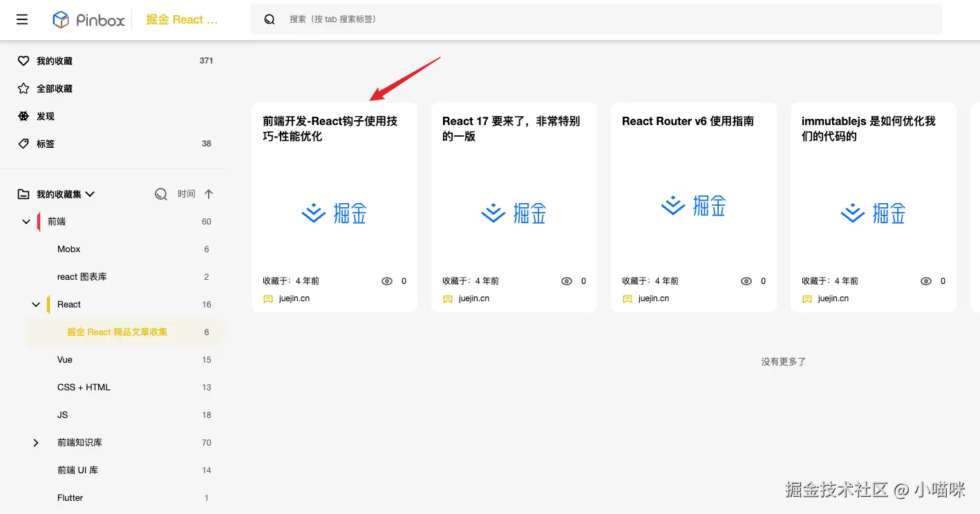This screenshot has height=514, width=980.
Task: Click views eye icon on immutablejs card
Action: click(x=926, y=281)
